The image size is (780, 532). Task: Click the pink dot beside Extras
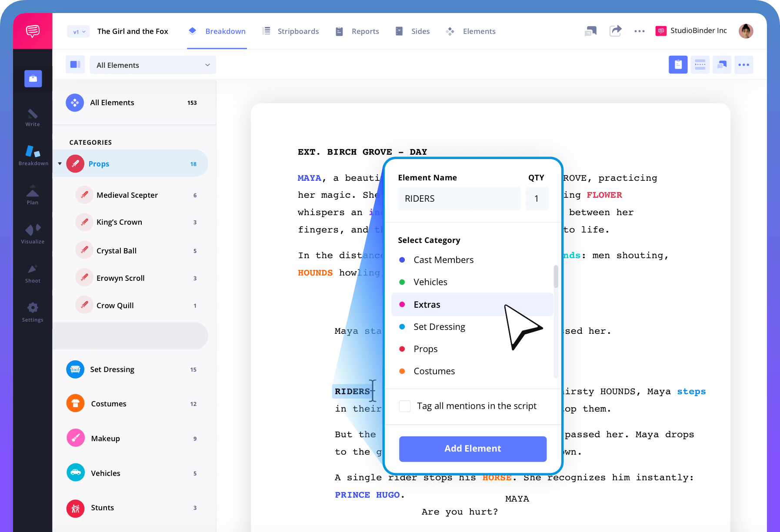tap(401, 304)
